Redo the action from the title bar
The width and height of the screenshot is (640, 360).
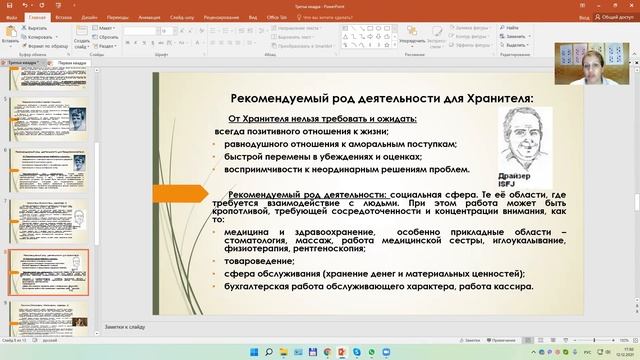tap(42, 6)
